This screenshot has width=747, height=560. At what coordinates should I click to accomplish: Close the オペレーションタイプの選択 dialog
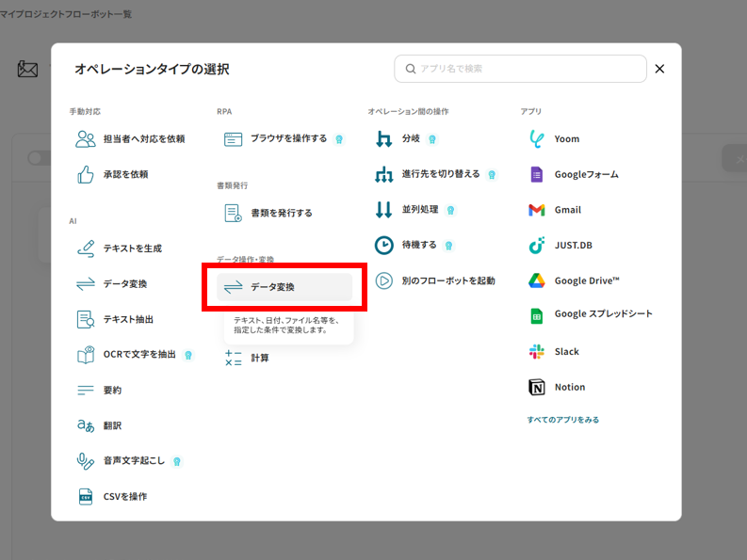[659, 69]
